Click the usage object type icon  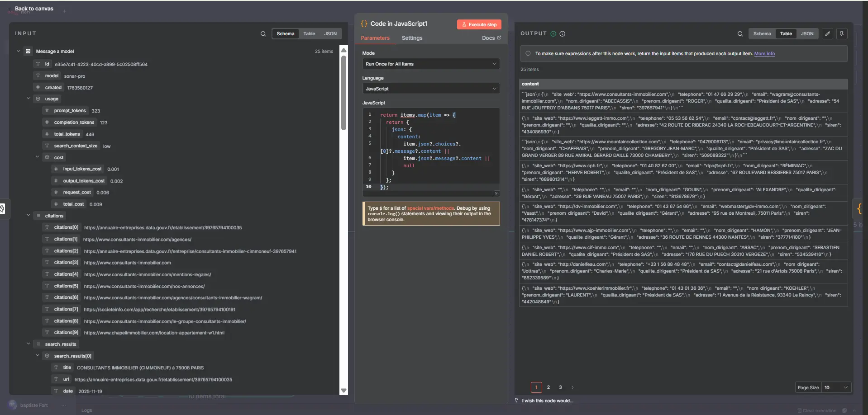click(38, 99)
